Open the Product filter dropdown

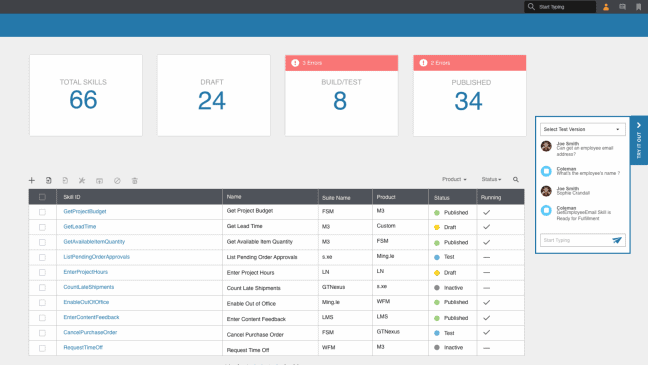pyautogui.click(x=454, y=179)
